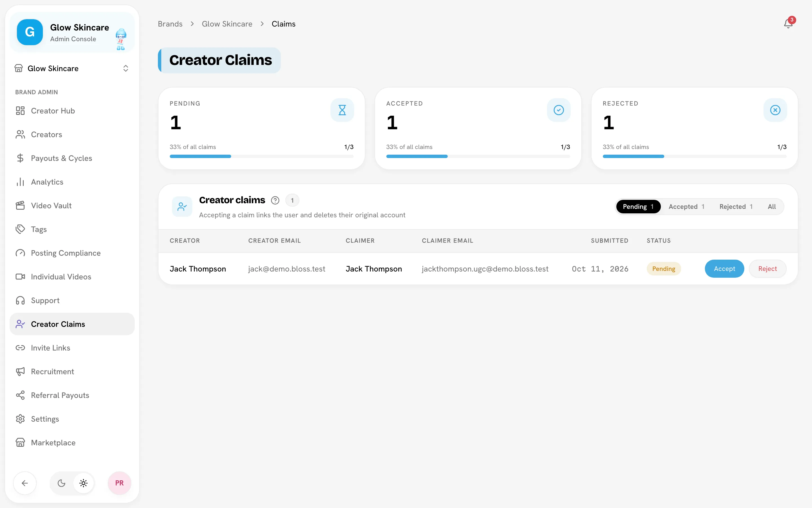Click the pending hourglass icon
Screen dimensions: 812x508
click(342, 110)
